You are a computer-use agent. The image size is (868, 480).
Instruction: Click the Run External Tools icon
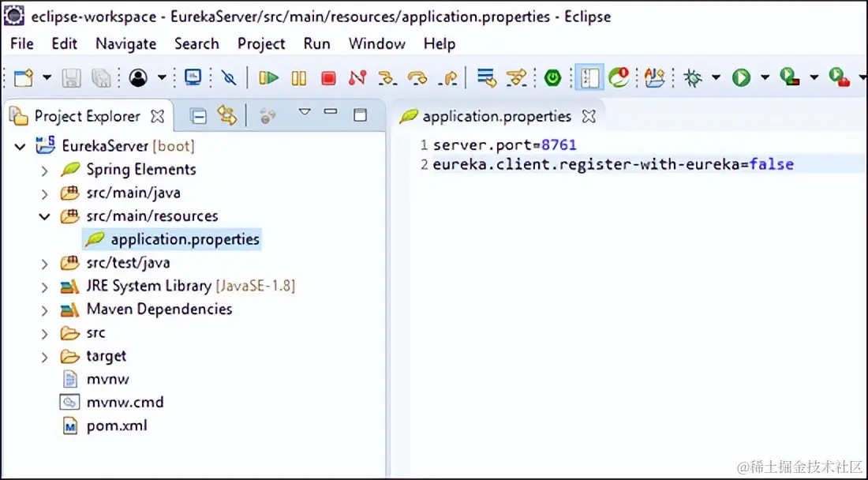(840, 77)
